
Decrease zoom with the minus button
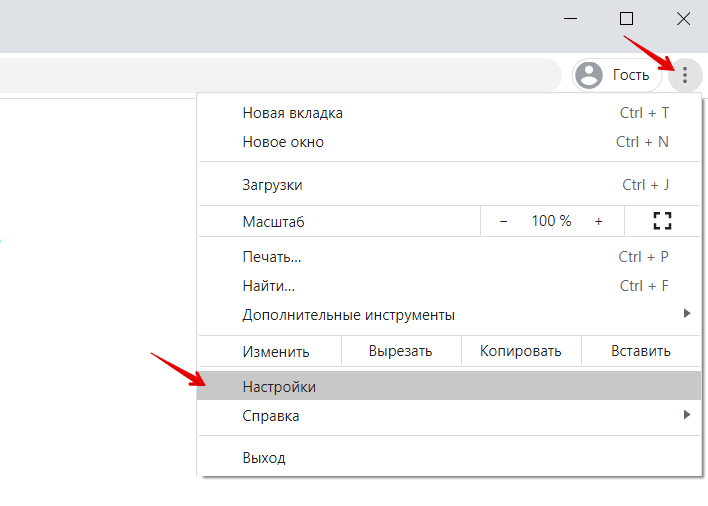tap(503, 221)
